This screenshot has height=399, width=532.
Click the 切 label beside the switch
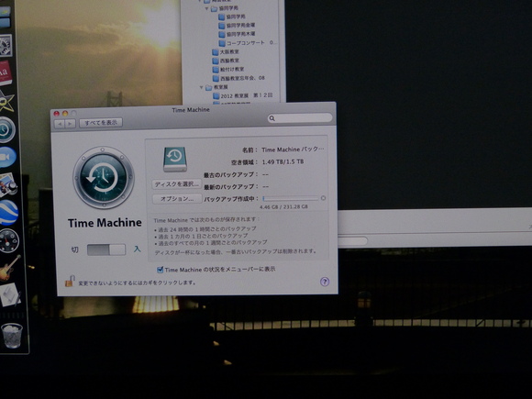(74, 249)
